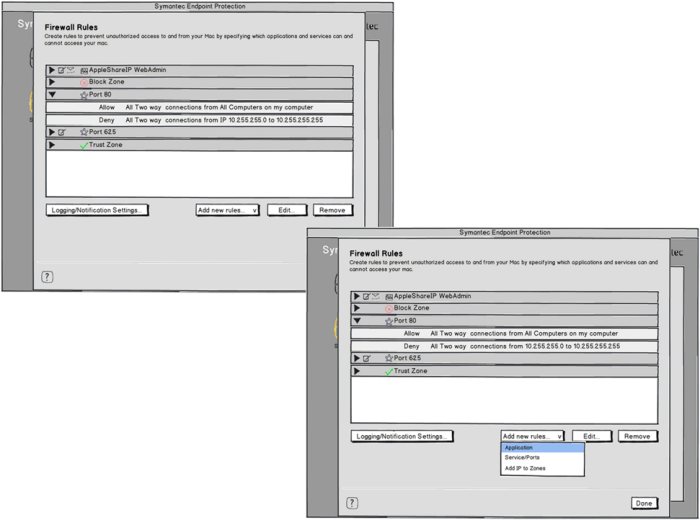Open help question mark in front window
Image resolution: width=700 pixels, height=520 pixels.
tap(352, 503)
